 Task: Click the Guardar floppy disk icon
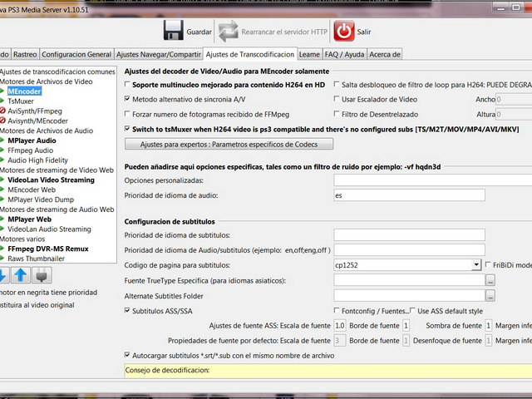[173, 32]
